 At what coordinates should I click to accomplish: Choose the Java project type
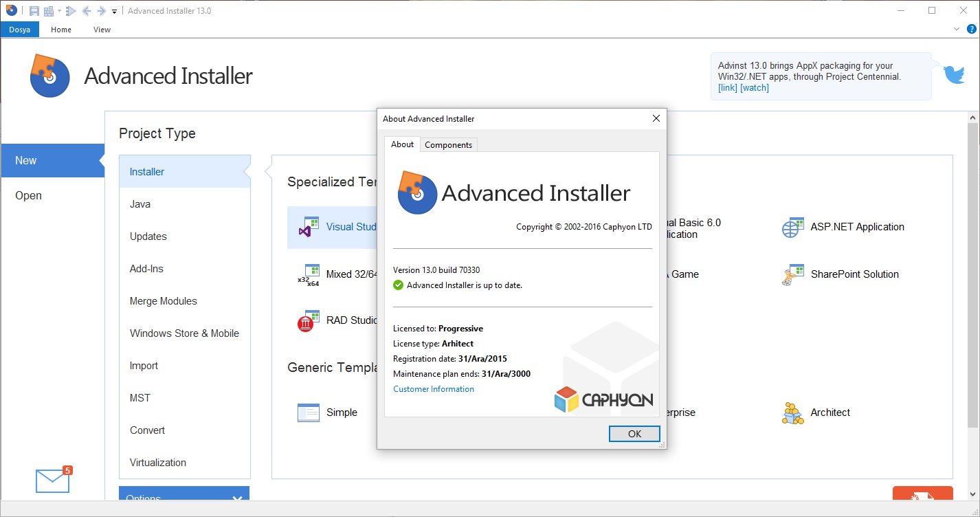[x=184, y=204]
